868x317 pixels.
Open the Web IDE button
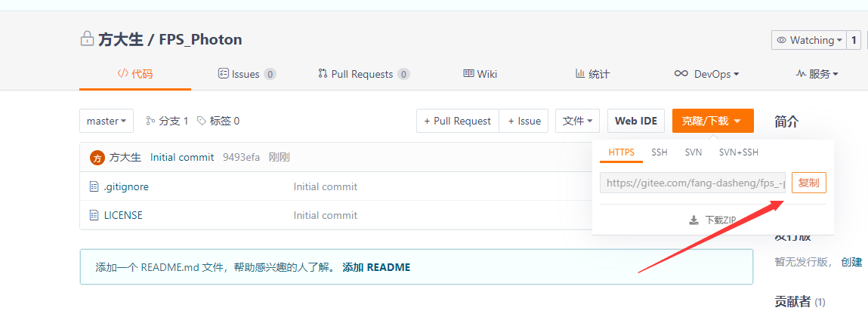click(x=636, y=121)
